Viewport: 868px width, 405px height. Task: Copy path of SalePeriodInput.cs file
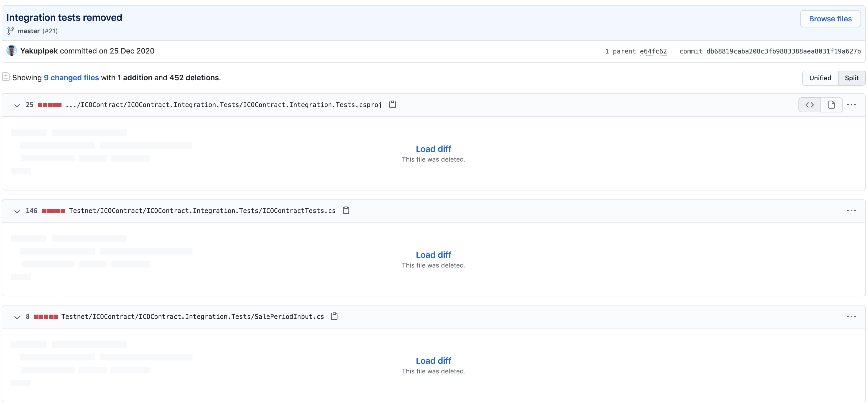click(334, 316)
